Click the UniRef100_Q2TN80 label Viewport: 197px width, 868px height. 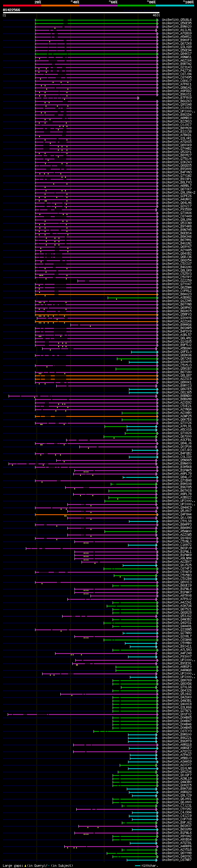pyautogui.click(x=177, y=633)
